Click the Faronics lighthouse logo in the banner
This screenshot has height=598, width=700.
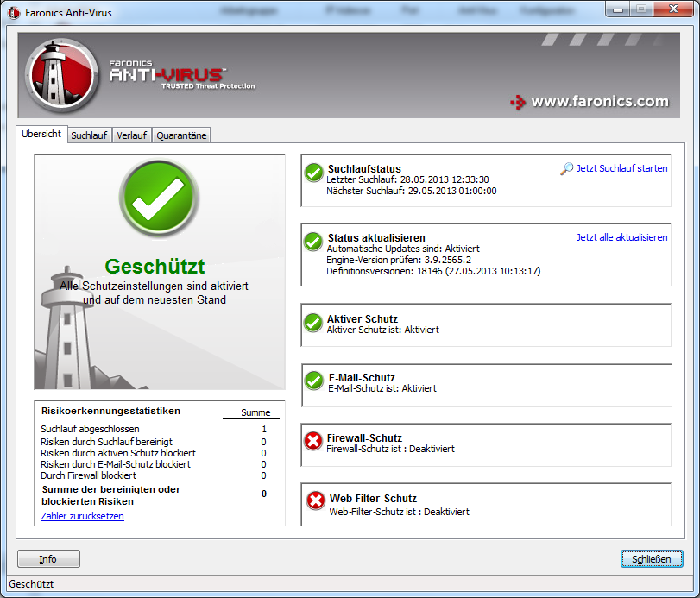[x=61, y=74]
